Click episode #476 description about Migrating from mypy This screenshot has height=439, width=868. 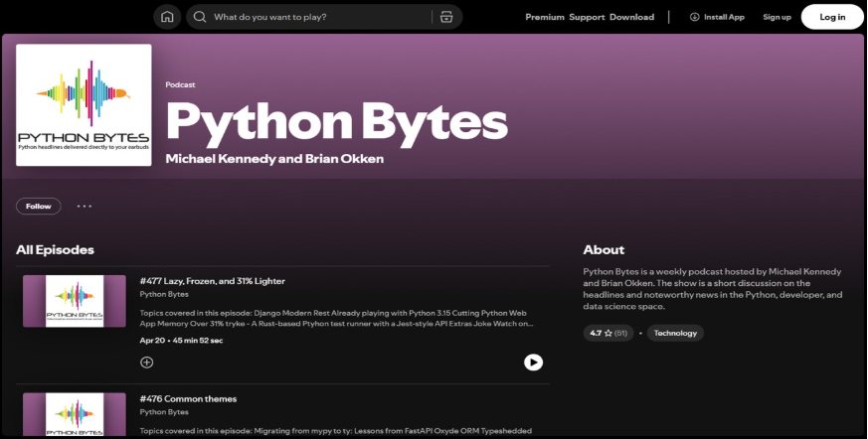(x=335, y=431)
